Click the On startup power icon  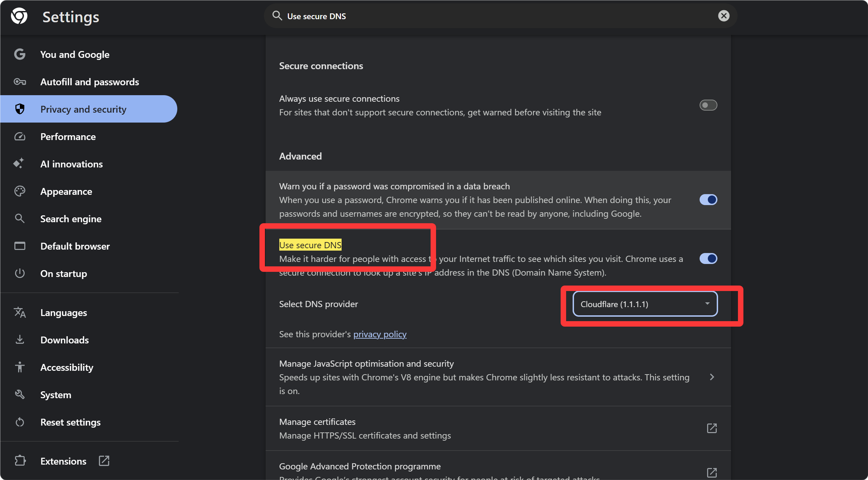[20, 273]
